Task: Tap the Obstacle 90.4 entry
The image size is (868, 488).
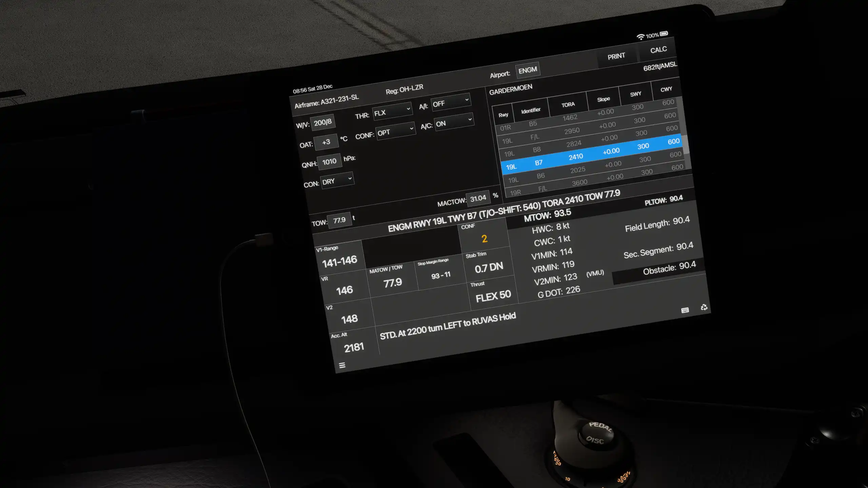Action: coord(669,268)
